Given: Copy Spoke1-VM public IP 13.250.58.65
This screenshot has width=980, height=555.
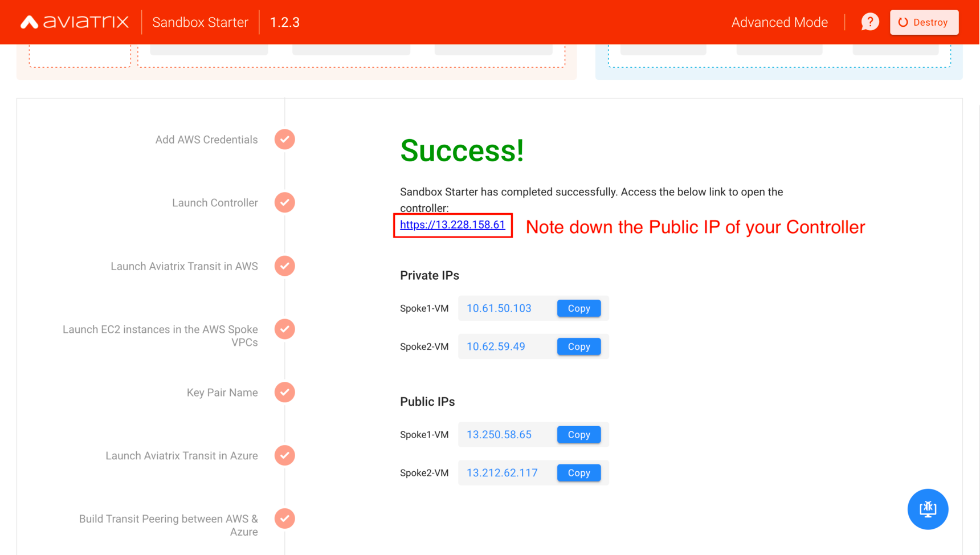Looking at the screenshot, I should [579, 435].
